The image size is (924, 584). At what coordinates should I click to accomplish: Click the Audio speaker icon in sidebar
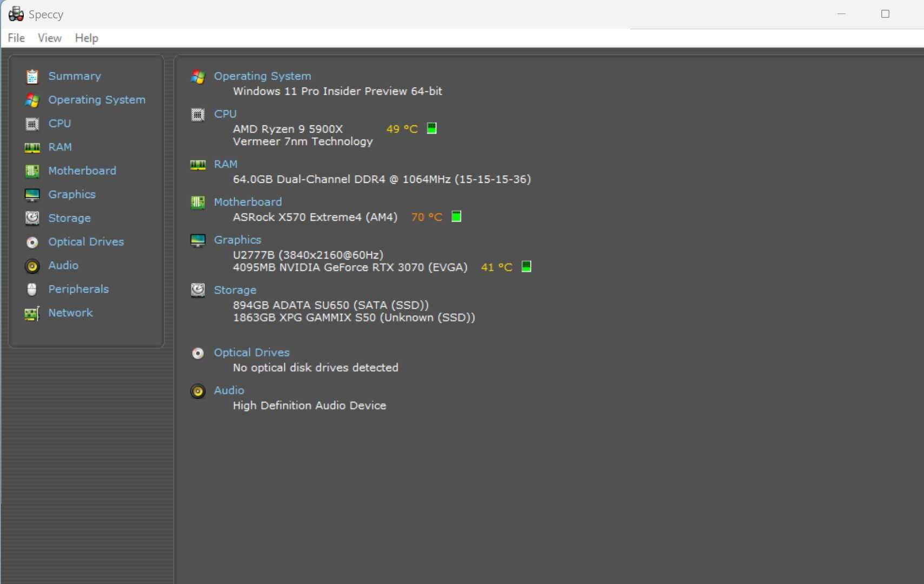click(32, 266)
